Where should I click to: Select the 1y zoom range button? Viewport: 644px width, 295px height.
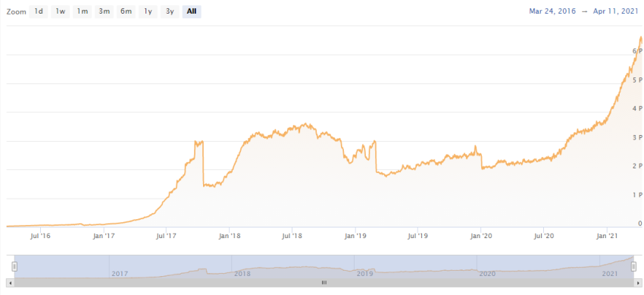[x=148, y=11]
